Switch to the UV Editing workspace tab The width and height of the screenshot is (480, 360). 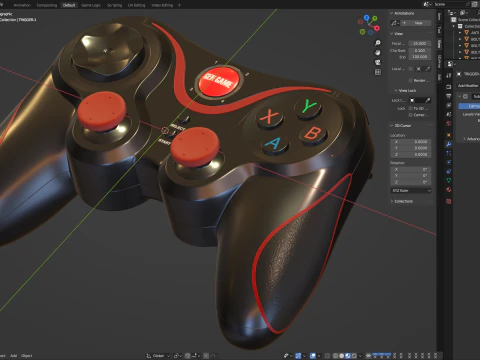click(136, 5)
